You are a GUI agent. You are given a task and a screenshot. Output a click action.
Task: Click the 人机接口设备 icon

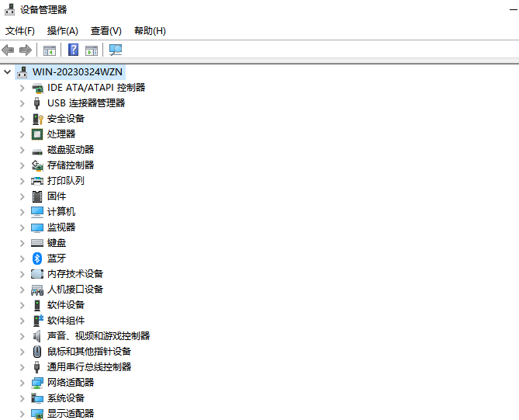coord(37,290)
